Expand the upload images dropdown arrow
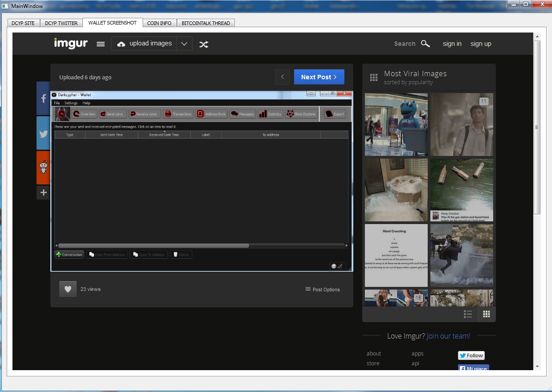This screenshot has width=552, height=392. click(184, 44)
